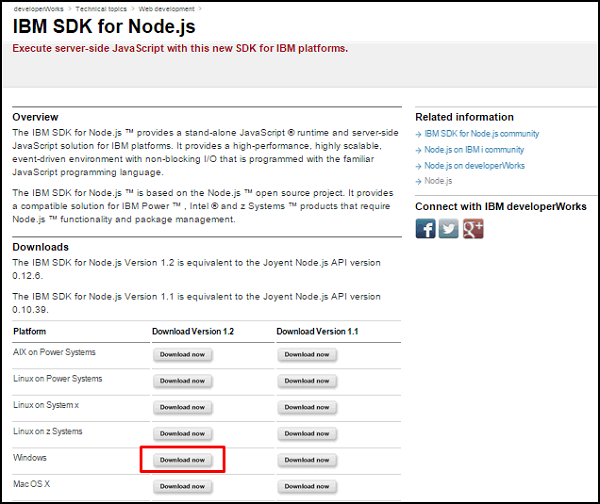Image resolution: width=600 pixels, height=504 pixels.
Task: Download Version 1.2 for Mac OS X
Action: (x=183, y=486)
